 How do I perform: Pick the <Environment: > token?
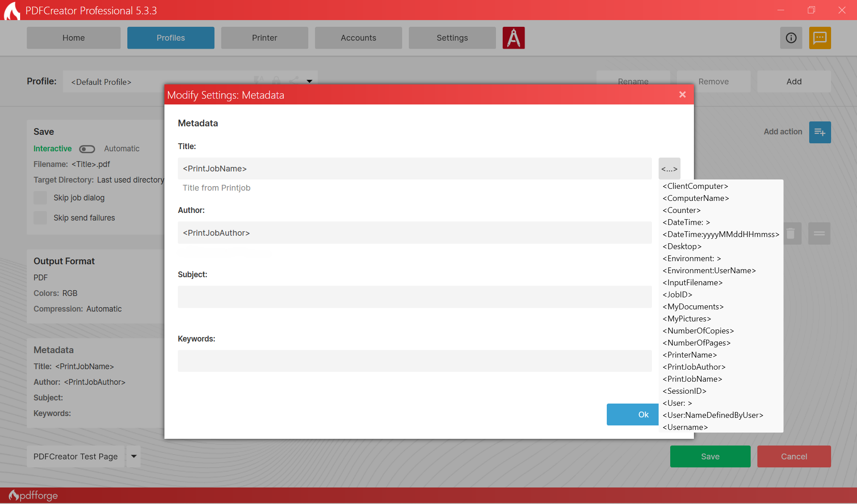pyautogui.click(x=692, y=258)
